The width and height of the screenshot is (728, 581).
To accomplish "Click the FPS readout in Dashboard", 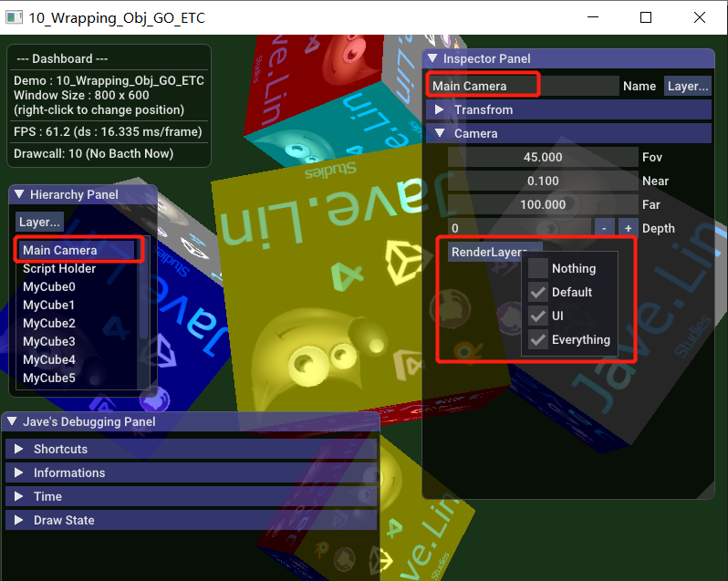I will 108,131.
